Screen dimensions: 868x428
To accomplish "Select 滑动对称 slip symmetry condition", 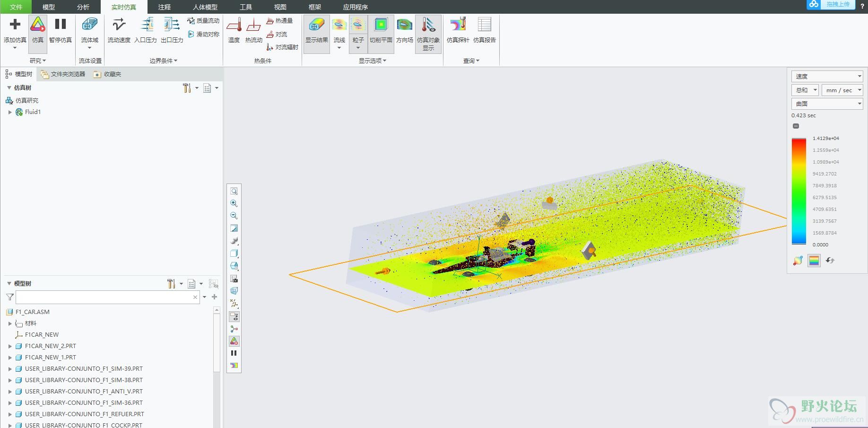I will point(203,35).
